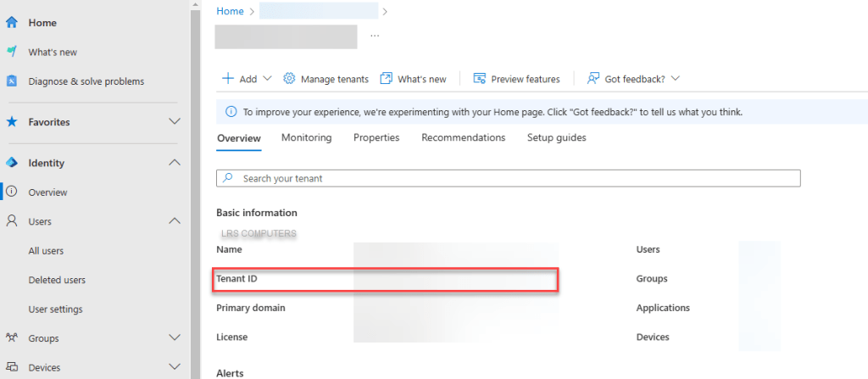Click the Preview features icon

[479, 79]
